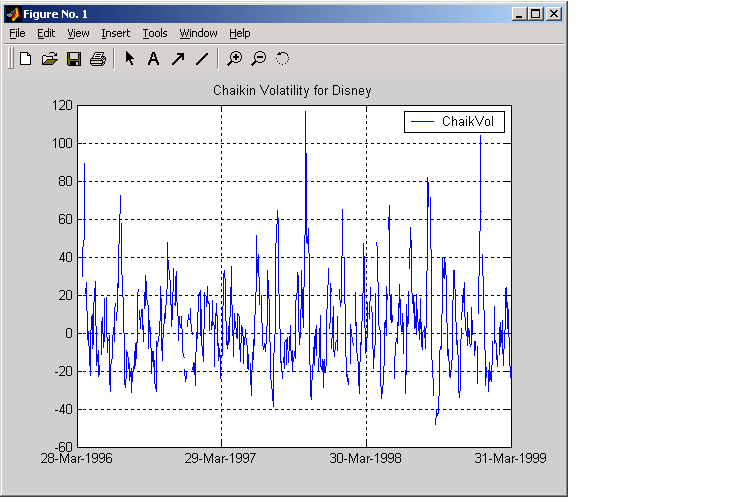Open the Window menu
The width and height of the screenshot is (740, 502).
(198, 33)
